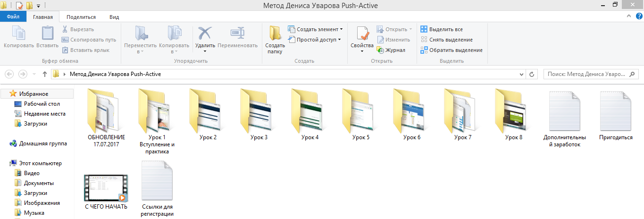
Task: Refresh the folder view
Action: tap(532, 75)
